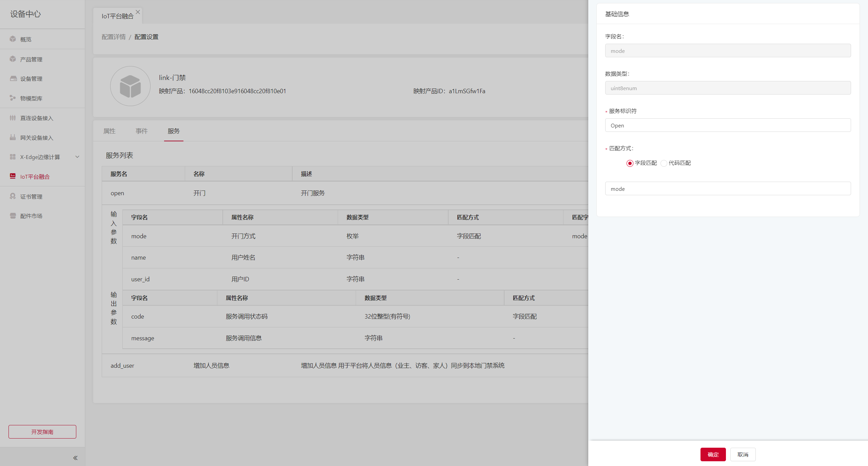Image resolution: width=868 pixels, height=466 pixels.
Task: Expand the X-Edge边缘计算 submenu chevron
Action: pyautogui.click(x=77, y=157)
